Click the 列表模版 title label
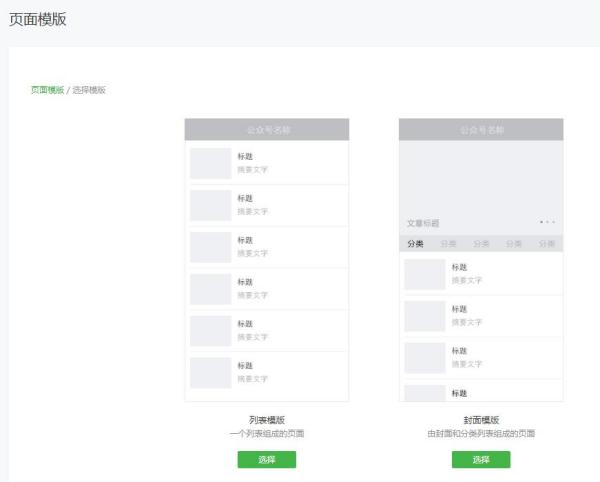 point(267,420)
